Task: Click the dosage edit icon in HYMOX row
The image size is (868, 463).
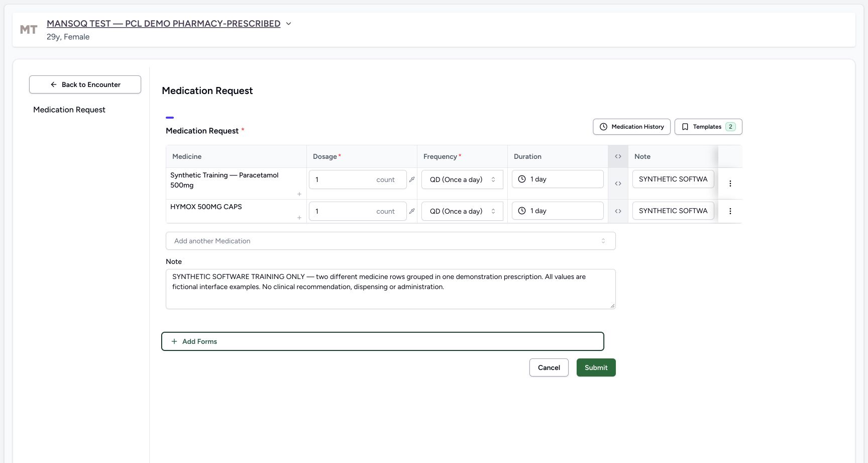Action: (x=412, y=211)
